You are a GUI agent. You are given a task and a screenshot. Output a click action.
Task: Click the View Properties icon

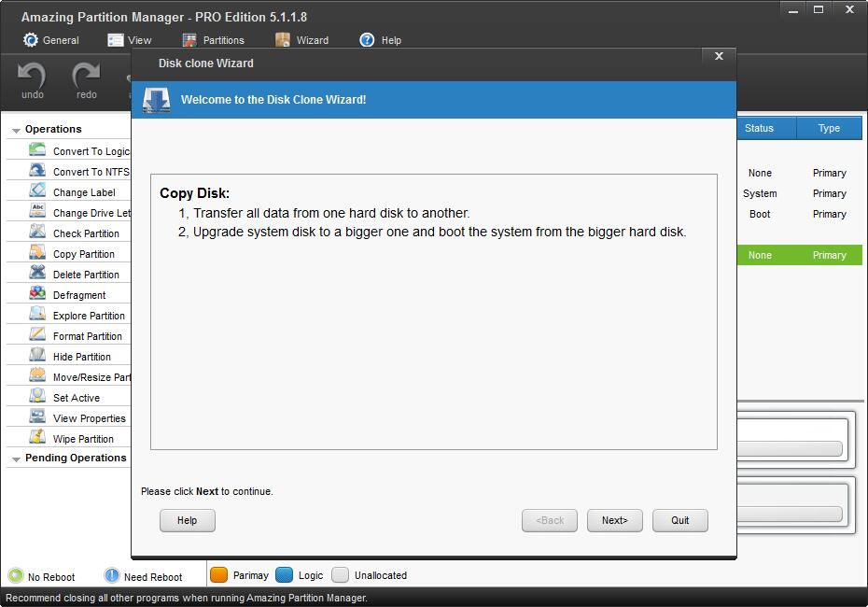point(37,416)
